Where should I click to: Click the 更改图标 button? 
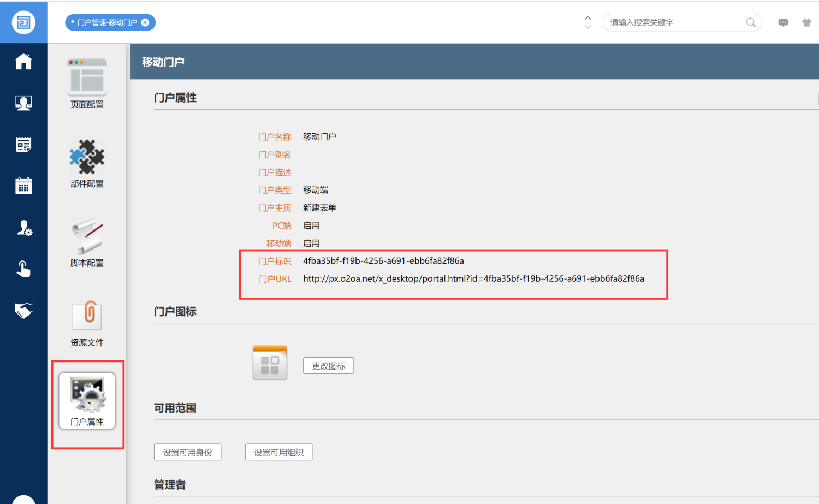point(328,366)
